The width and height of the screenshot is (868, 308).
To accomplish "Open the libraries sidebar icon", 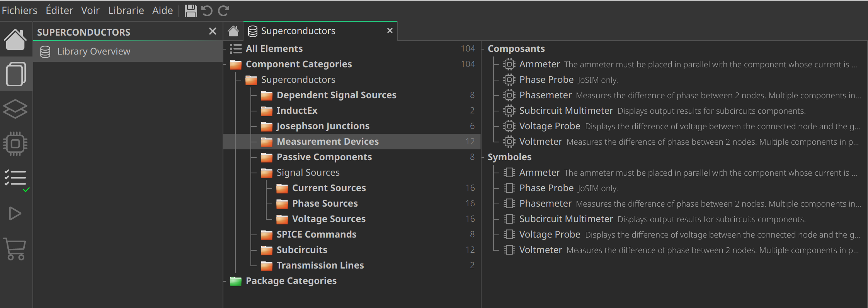I will (15, 74).
